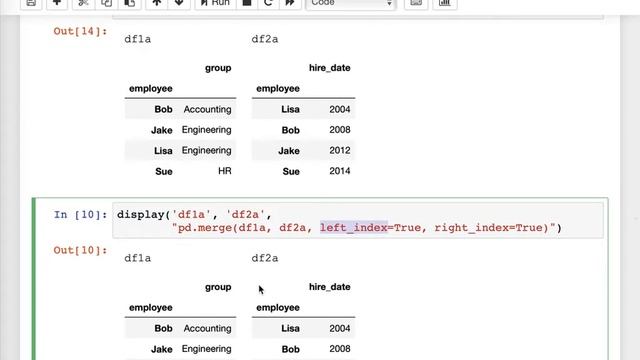Insert a cell below with the plus icon

tap(57, 3)
